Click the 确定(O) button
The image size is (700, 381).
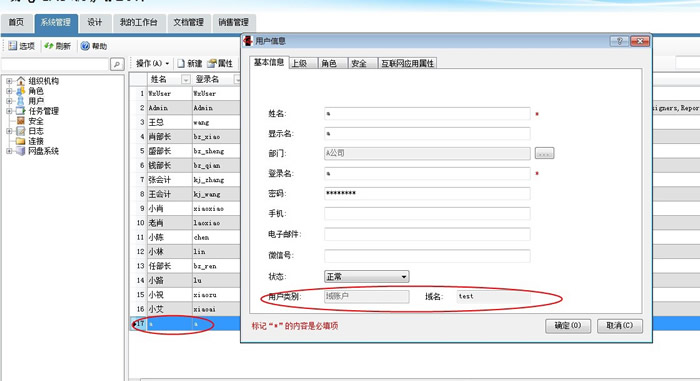568,326
